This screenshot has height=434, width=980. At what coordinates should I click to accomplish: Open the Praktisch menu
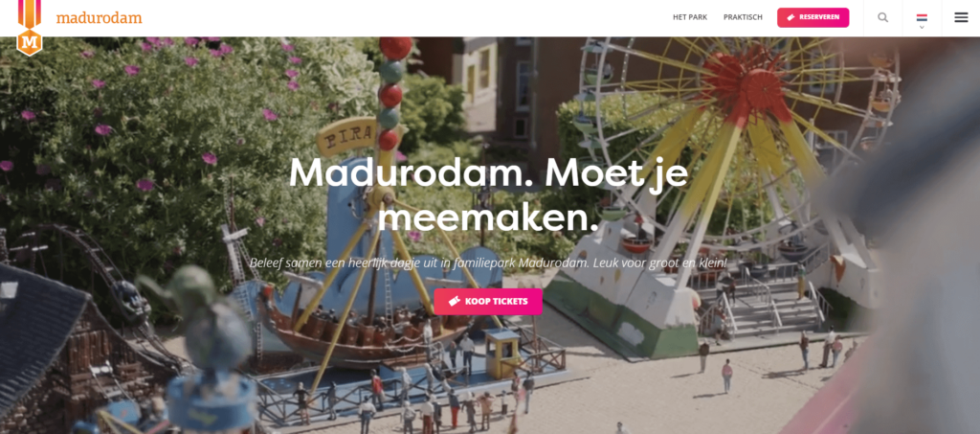tap(743, 17)
